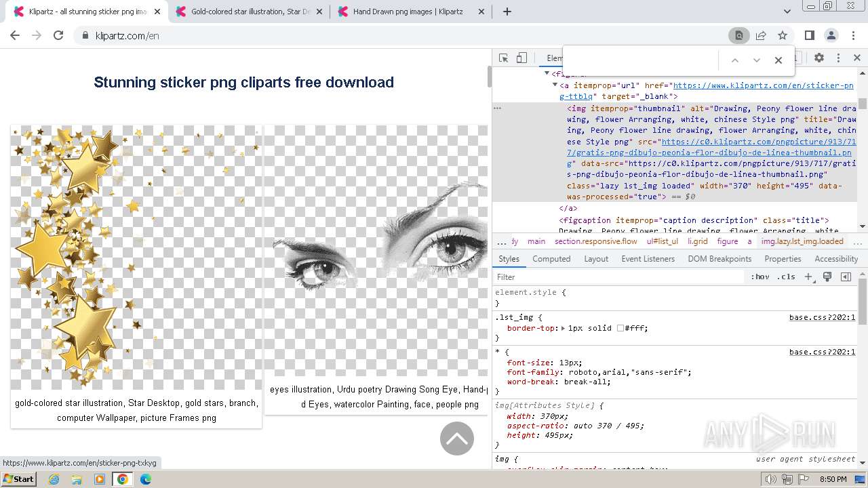The width and height of the screenshot is (868, 488).
Task: Reload the klipartz page
Action: click(x=58, y=35)
